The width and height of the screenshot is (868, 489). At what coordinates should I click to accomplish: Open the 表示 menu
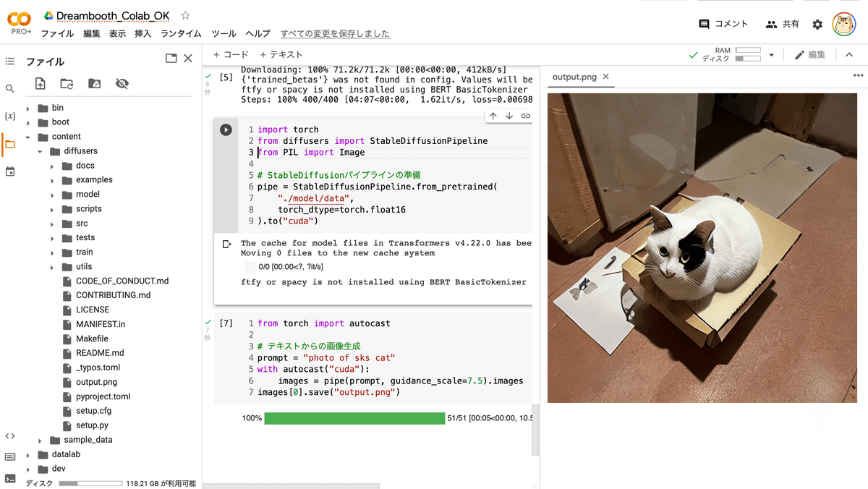[117, 34]
